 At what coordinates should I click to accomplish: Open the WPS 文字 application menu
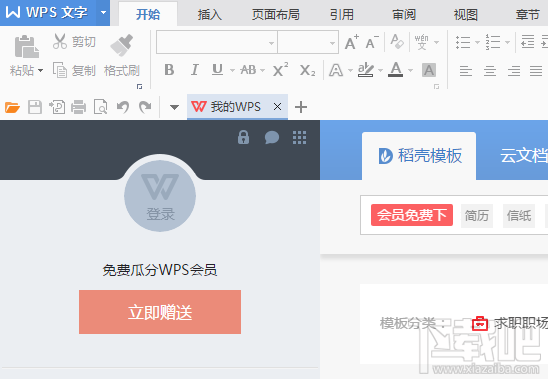(48, 13)
